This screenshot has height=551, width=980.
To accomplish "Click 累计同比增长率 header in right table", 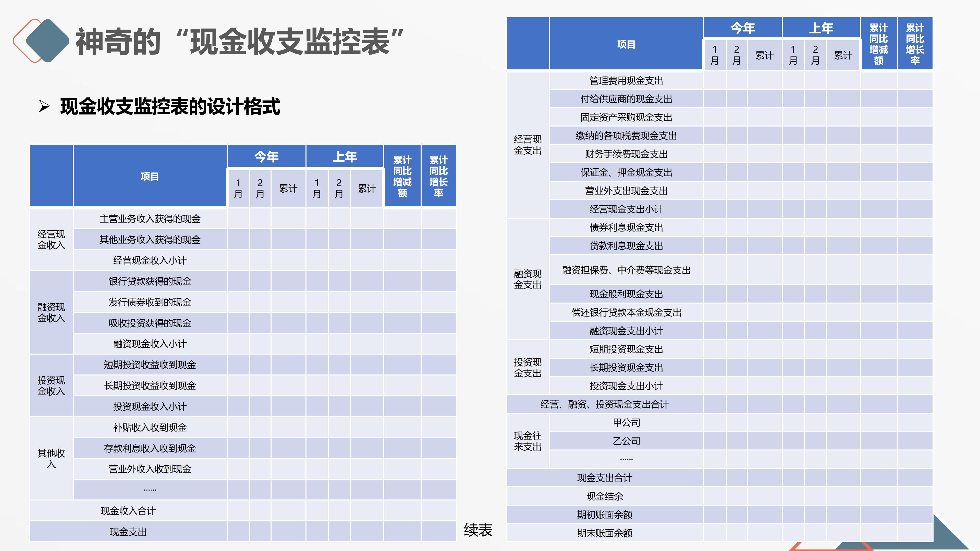I will [x=915, y=44].
